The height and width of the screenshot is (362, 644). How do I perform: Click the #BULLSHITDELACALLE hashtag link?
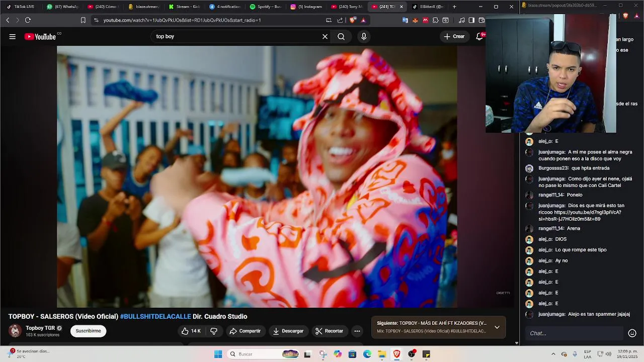155,316
